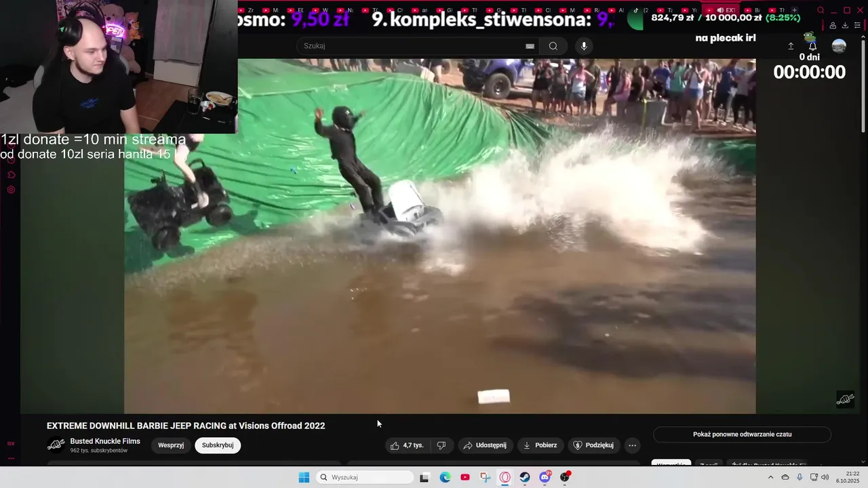868x488 pixels.
Task: Expand the system tray hidden icons chevron
Action: click(x=770, y=477)
